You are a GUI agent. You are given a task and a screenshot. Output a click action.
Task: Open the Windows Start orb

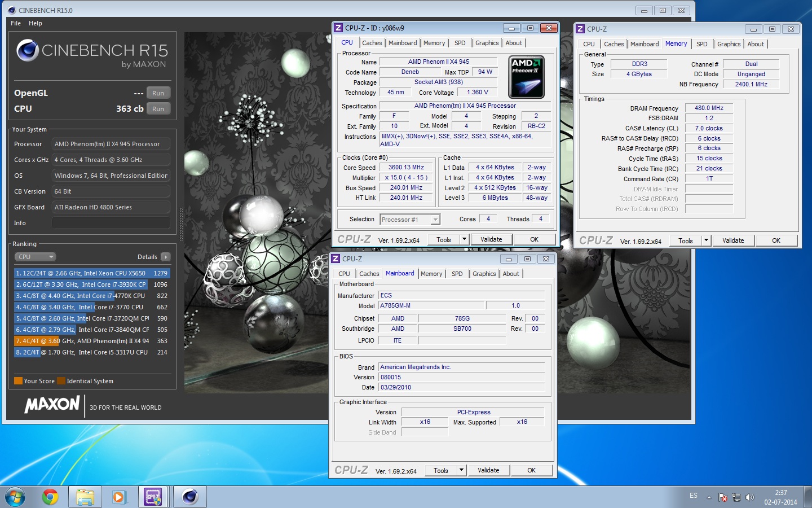click(15, 497)
